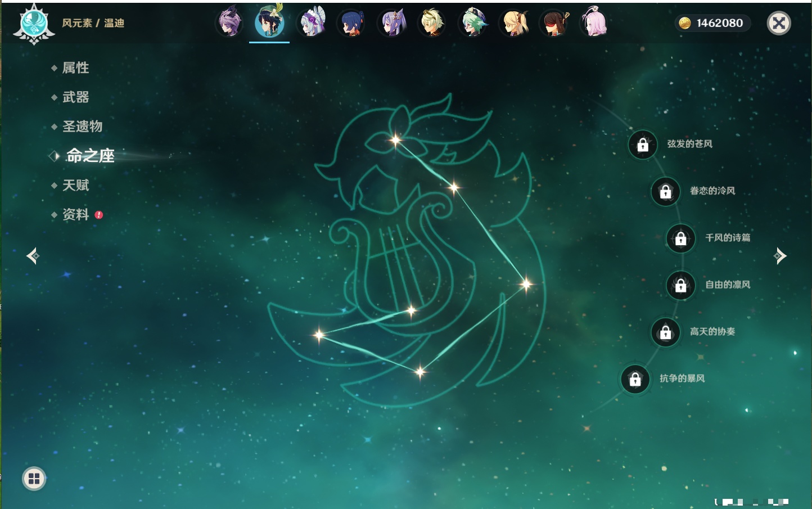The image size is (812, 509).
Task: Select the goggles-wearing Bennett avatar
Action: click(432, 23)
